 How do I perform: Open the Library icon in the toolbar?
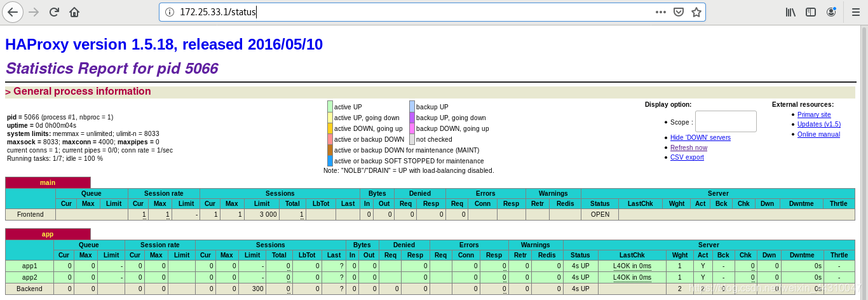click(x=791, y=12)
